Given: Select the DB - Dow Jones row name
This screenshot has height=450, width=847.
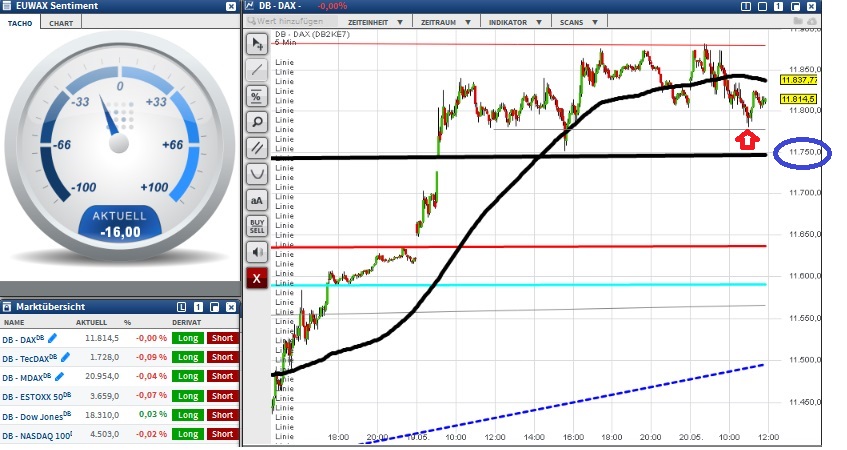Looking at the screenshot, I should click(37, 416).
